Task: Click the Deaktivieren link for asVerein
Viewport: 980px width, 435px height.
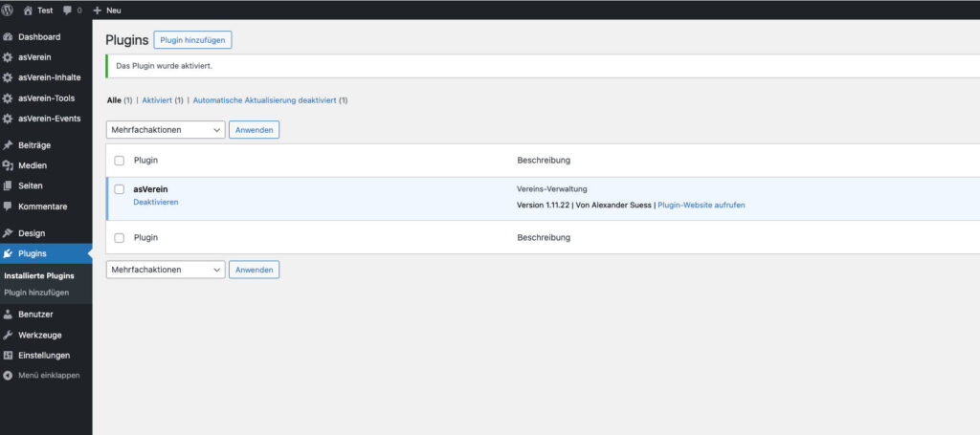Action: 155,203
